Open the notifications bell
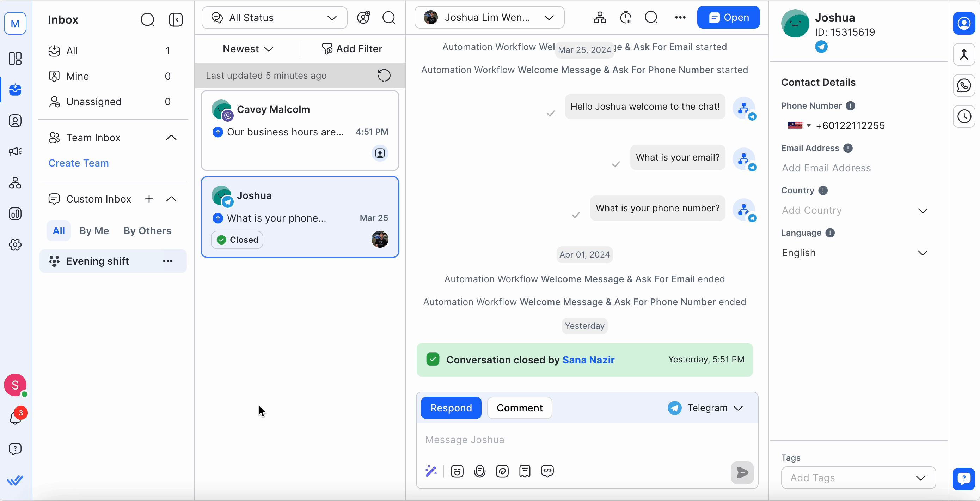 (x=15, y=418)
